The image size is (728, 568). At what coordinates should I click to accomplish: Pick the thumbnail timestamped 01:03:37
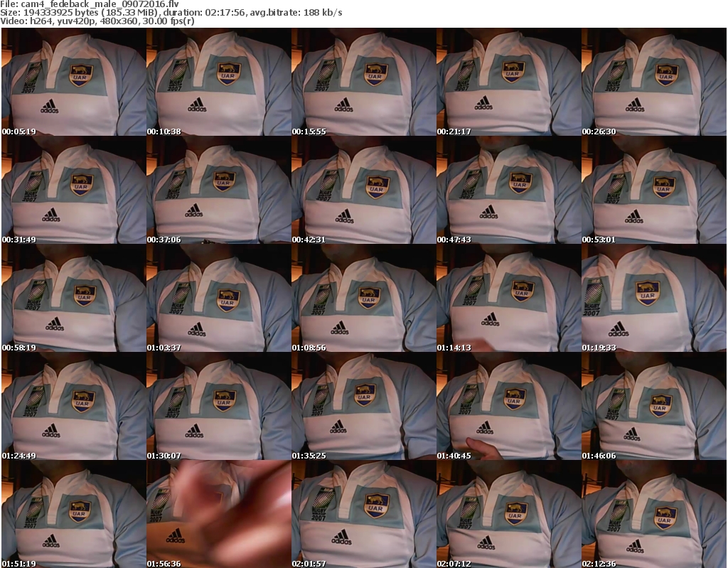(x=219, y=298)
